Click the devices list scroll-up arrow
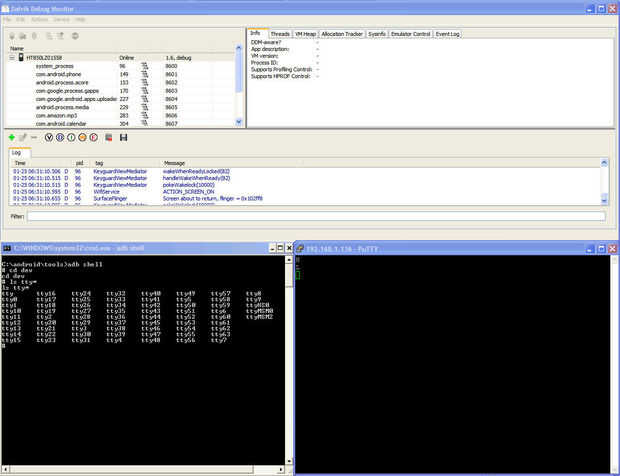Image resolution: width=620 pixels, height=476 pixels. [238, 48]
